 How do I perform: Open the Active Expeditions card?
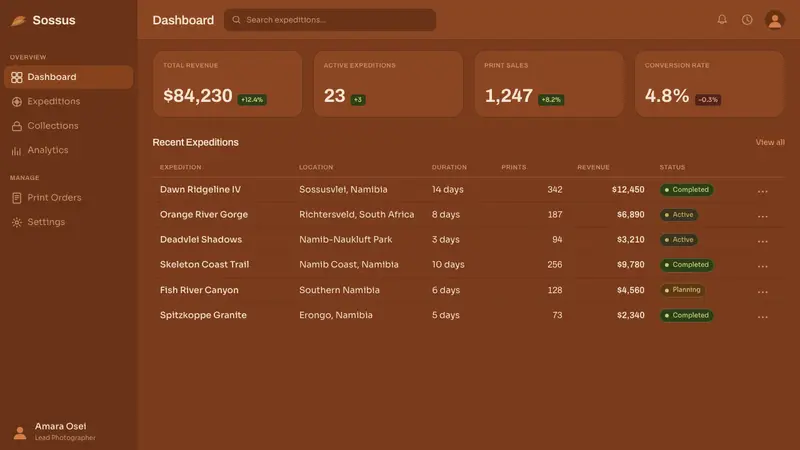(388, 84)
